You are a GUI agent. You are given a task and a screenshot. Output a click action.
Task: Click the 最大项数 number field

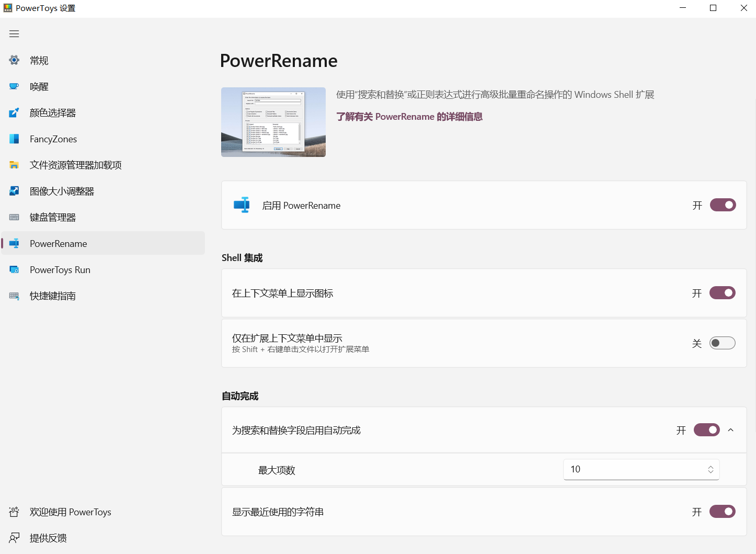click(641, 469)
